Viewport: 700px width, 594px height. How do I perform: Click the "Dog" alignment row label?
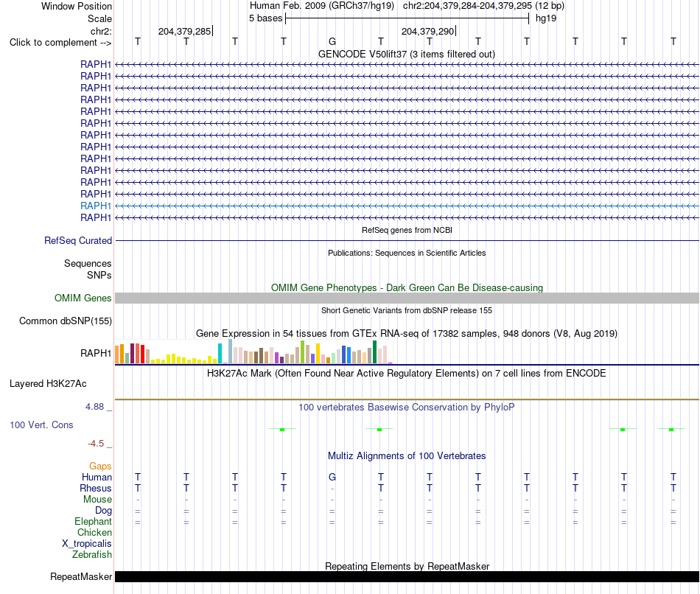click(103, 511)
